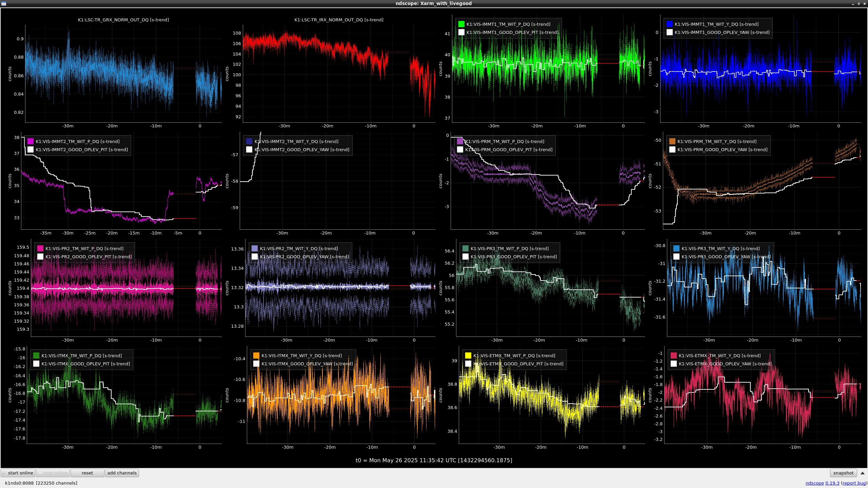Open the ndscope link in the status bar
The width and height of the screenshot is (868, 488).
pos(814,483)
